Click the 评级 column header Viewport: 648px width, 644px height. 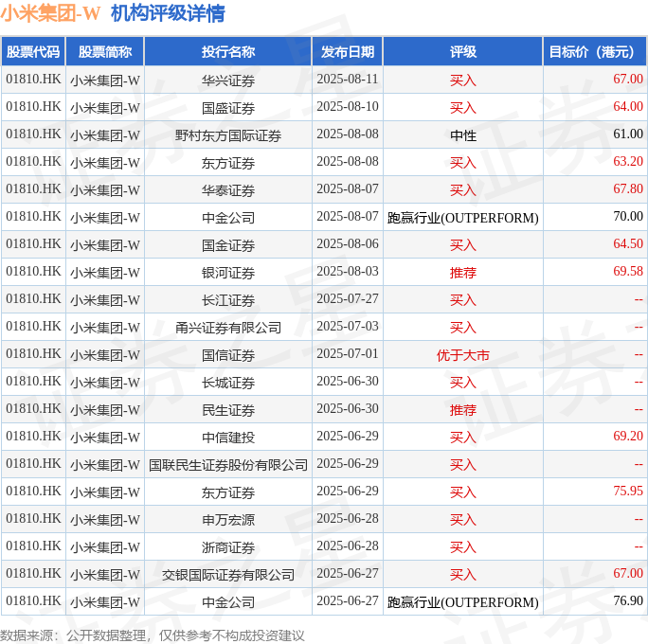point(462,52)
